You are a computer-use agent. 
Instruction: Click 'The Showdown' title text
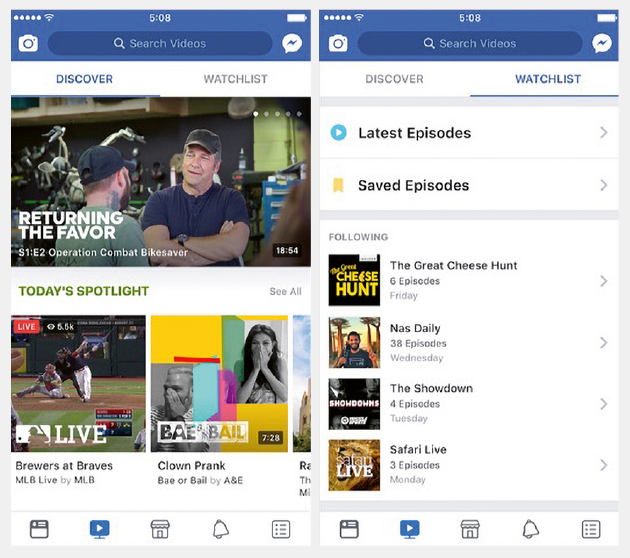pos(431,388)
